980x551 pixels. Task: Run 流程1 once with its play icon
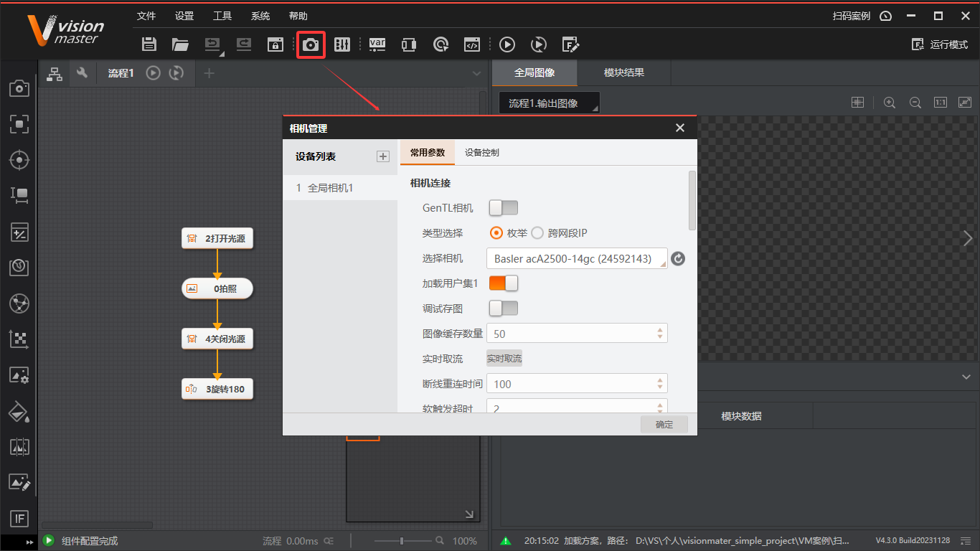[153, 72]
